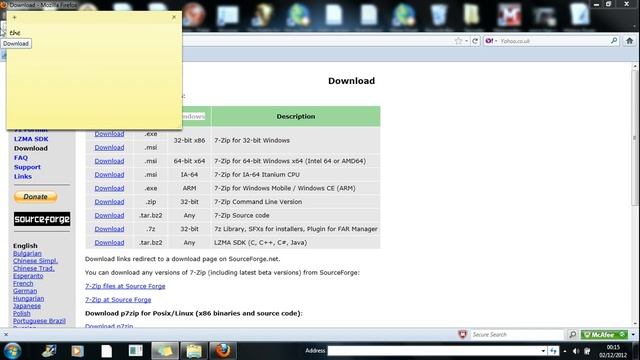Show hidden system tray icons
The width and height of the screenshot is (640, 360).
(565, 351)
